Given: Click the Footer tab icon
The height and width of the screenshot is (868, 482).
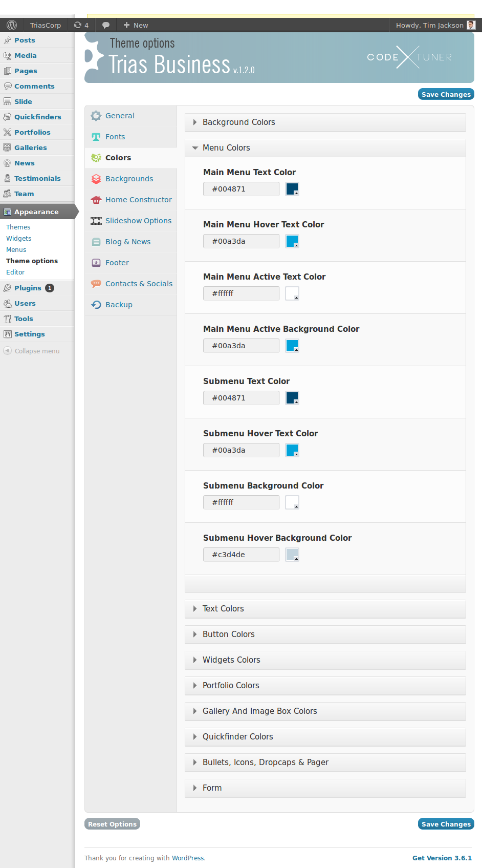Looking at the screenshot, I should coord(96,263).
